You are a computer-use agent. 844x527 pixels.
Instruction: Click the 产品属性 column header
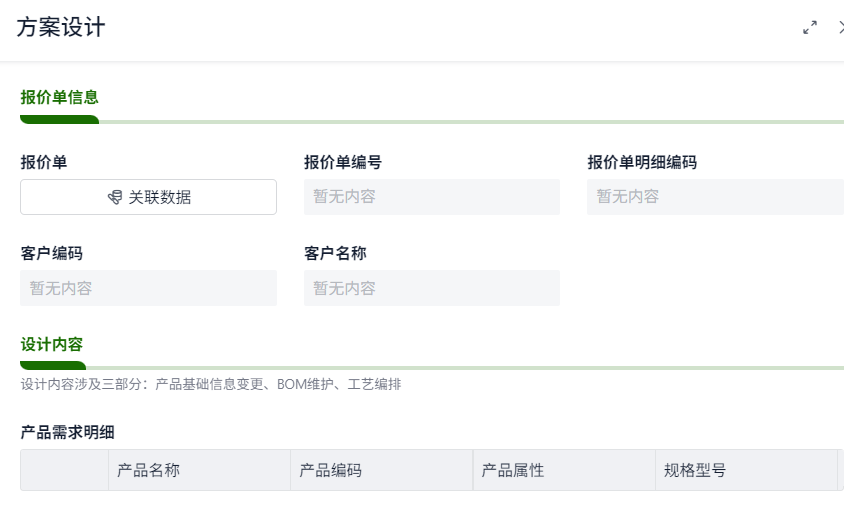click(513, 470)
